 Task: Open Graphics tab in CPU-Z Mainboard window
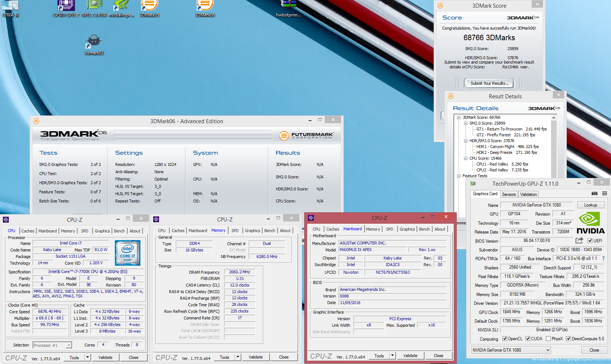[407, 229]
